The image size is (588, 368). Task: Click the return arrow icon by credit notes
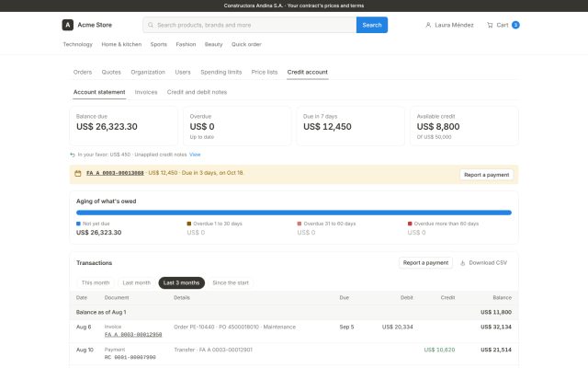(x=73, y=155)
